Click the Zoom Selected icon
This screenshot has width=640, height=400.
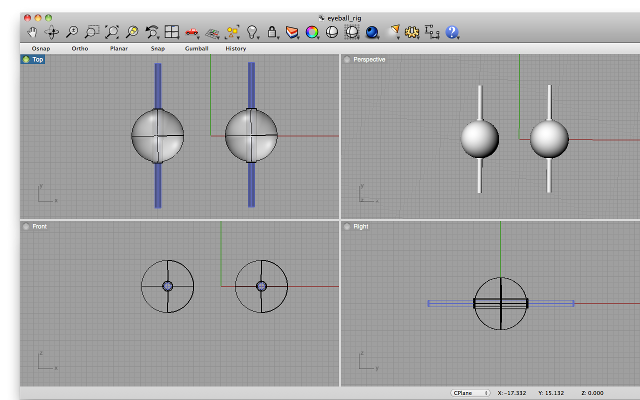132,32
